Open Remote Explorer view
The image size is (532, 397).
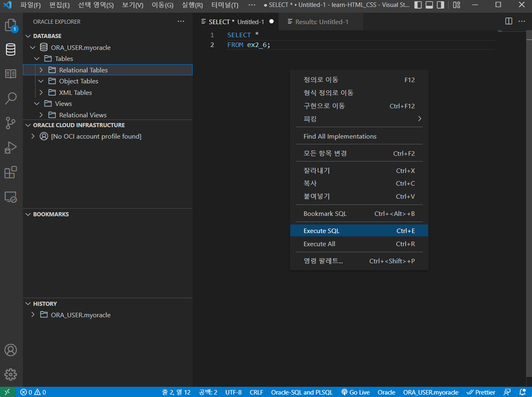click(x=11, y=197)
